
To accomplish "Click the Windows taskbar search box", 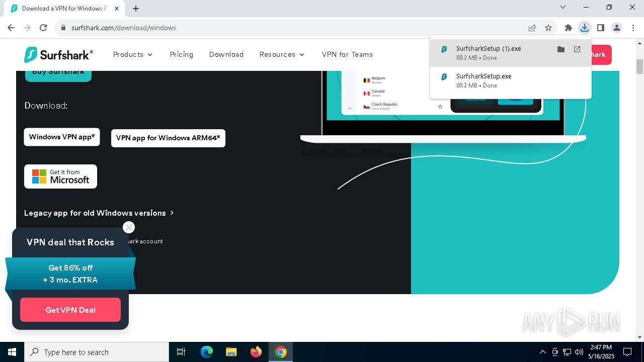I will [97, 352].
